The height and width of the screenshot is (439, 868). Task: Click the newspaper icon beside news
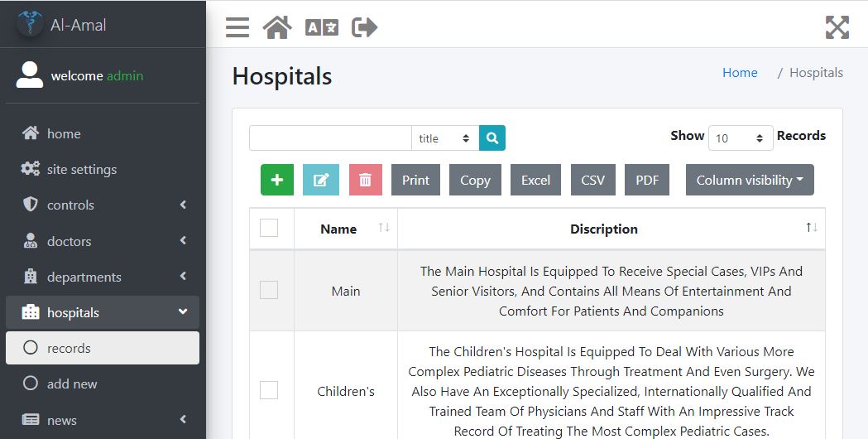pyautogui.click(x=31, y=420)
